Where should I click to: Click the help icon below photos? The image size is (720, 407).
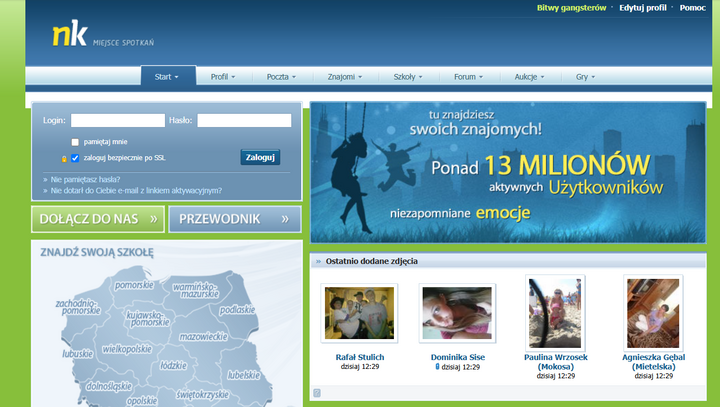point(317,393)
